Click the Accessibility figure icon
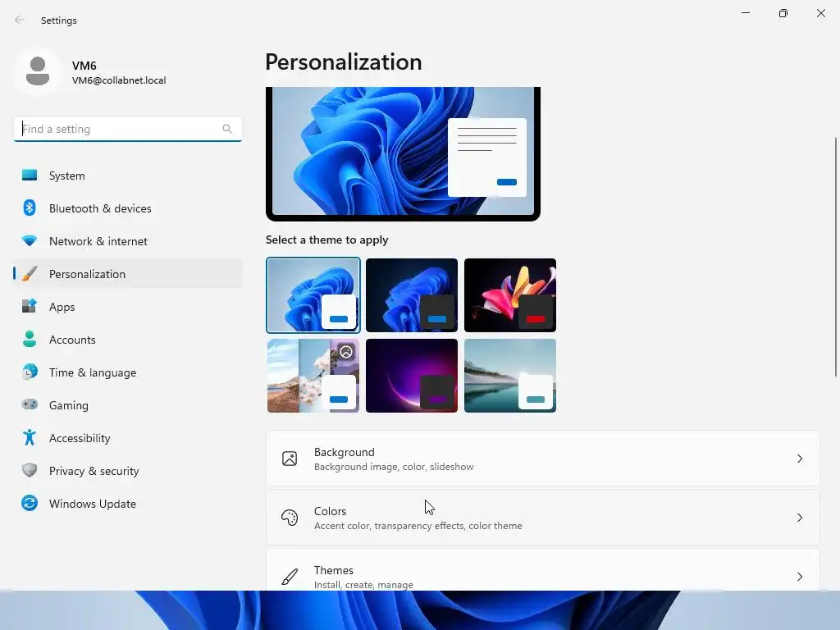 click(30, 438)
